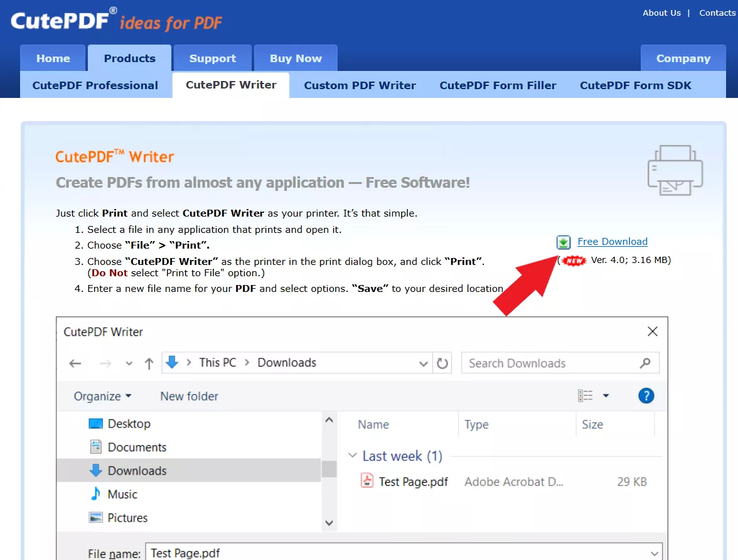Click the Contacts link

coord(717,13)
